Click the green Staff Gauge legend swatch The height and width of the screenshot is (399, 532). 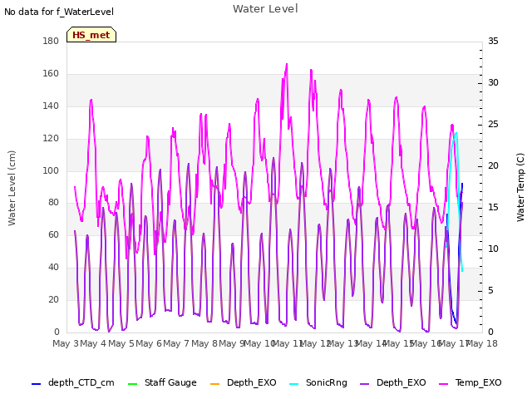132,384
